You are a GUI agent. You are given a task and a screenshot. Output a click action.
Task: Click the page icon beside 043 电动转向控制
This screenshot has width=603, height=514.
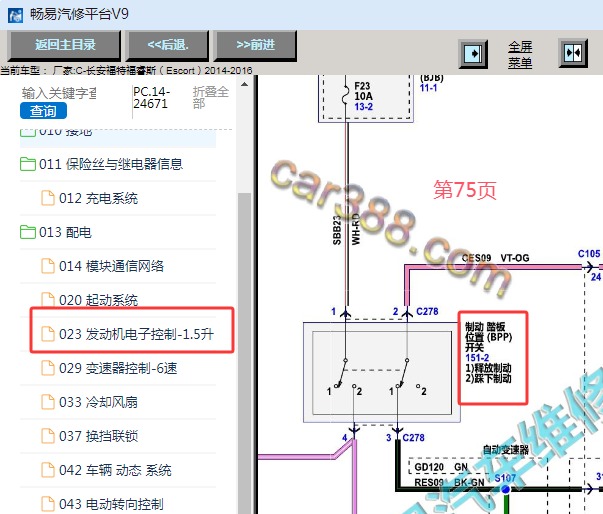[x=48, y=504]
